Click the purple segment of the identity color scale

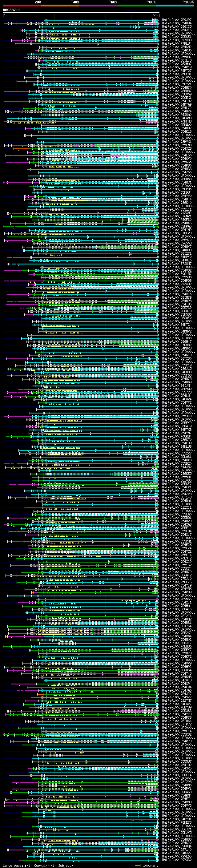98,6
